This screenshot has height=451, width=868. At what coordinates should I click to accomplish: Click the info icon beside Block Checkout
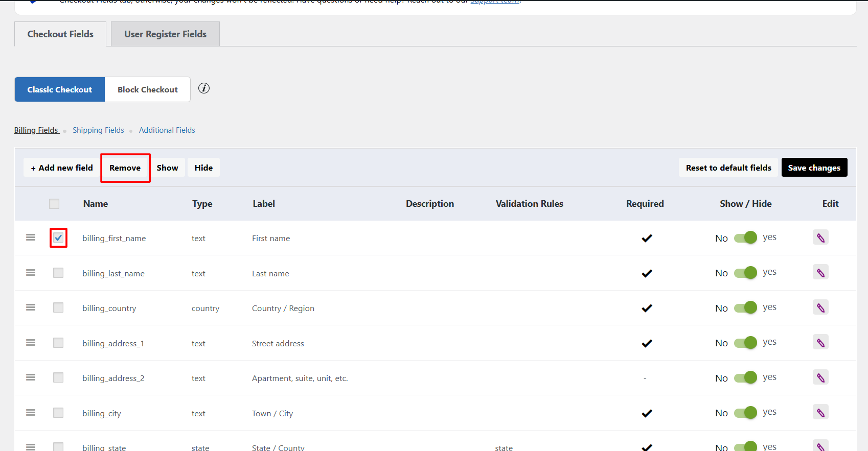click(204, 88)
